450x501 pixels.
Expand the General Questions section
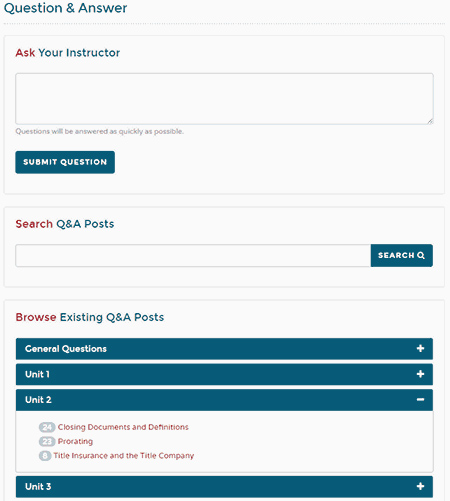pyautogui.click(x=224, y=349)
